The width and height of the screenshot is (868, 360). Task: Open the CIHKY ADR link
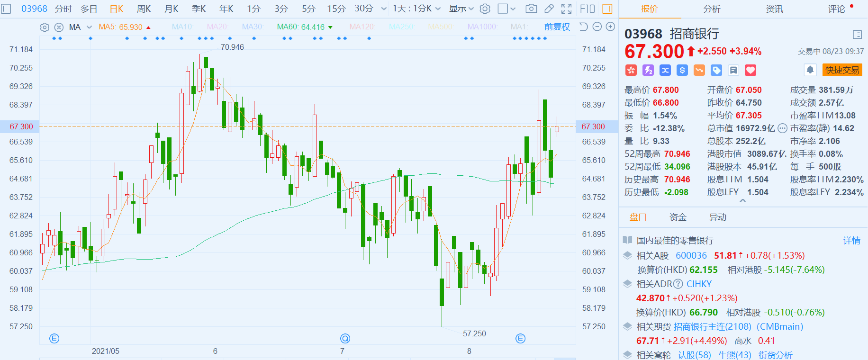pyautogui.click(x=699, y=284)
